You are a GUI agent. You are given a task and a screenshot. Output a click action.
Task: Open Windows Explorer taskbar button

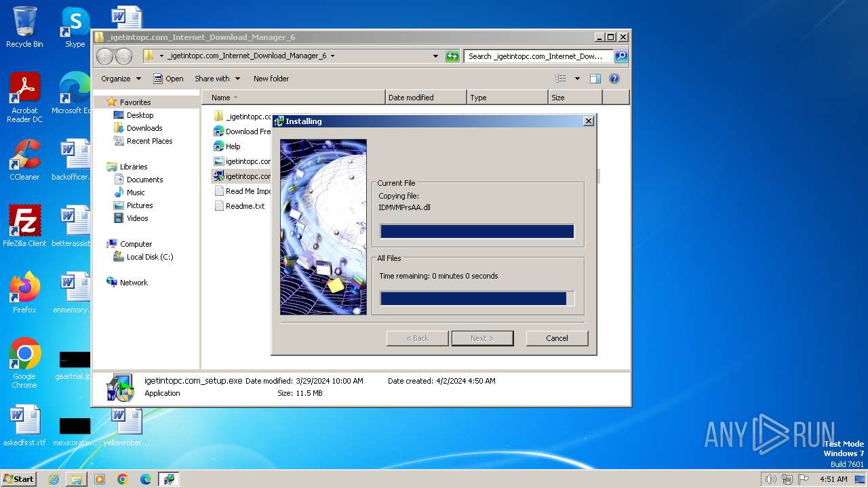[x=77, y=479]
